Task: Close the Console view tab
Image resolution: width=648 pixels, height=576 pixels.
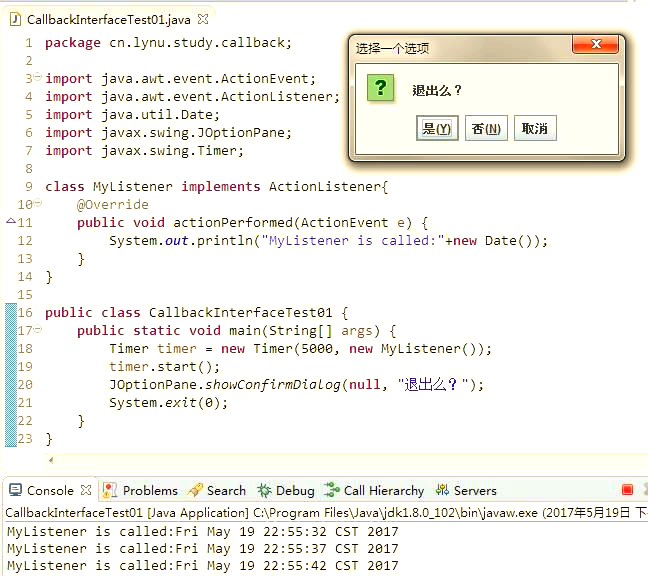Action: click(x=86, y=490)
